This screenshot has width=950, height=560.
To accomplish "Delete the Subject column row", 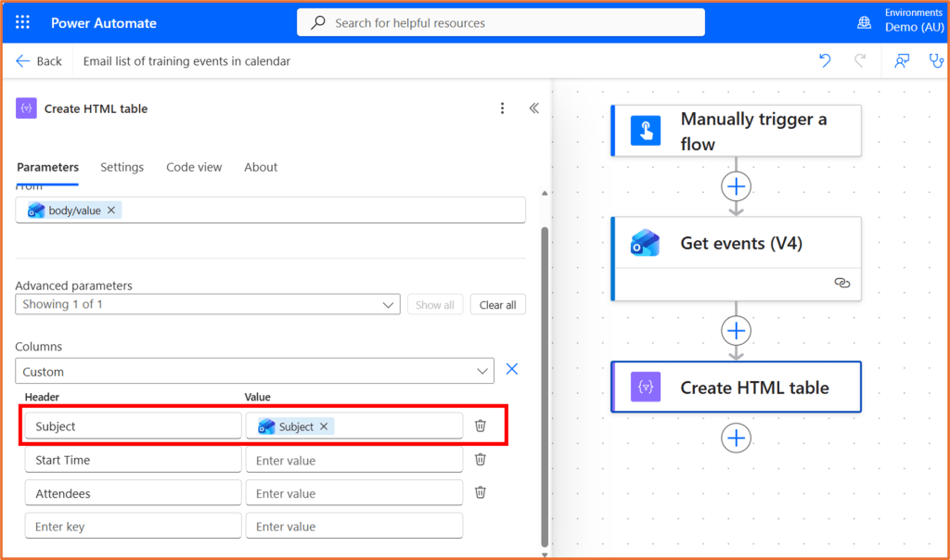I will tap(481, 426).
